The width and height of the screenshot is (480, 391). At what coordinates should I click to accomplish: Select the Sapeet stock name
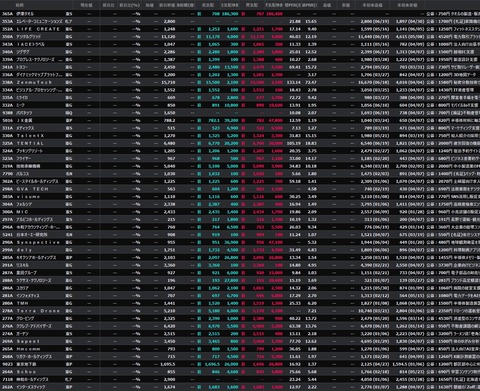click(28, 341)
